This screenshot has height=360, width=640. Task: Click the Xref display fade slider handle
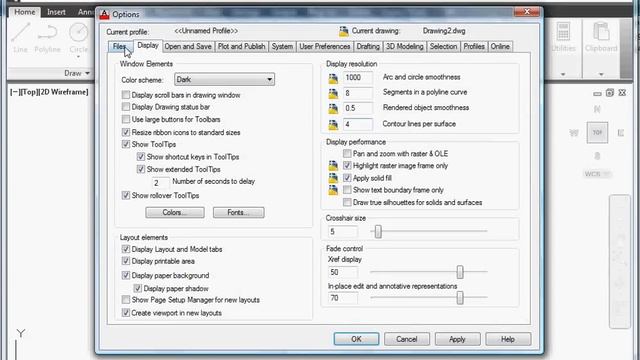460,272
